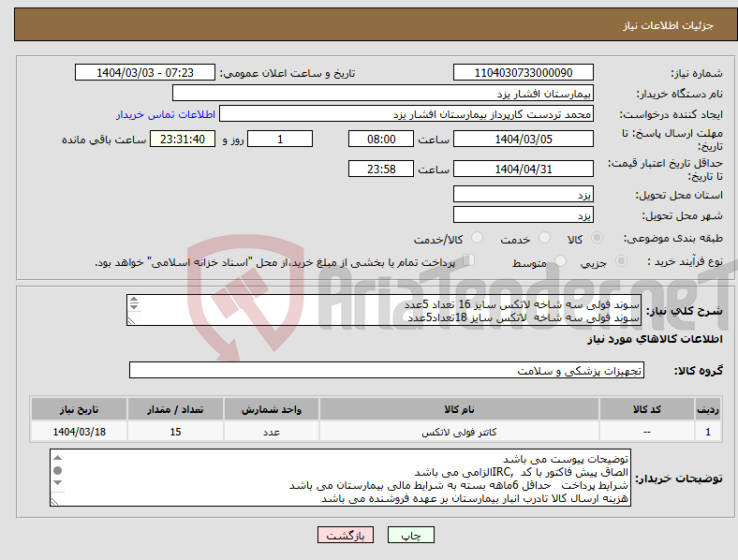The image size is (738, 560).
Task: Click need date cell 1404/03/18
Action: click(x=79, y=432)
